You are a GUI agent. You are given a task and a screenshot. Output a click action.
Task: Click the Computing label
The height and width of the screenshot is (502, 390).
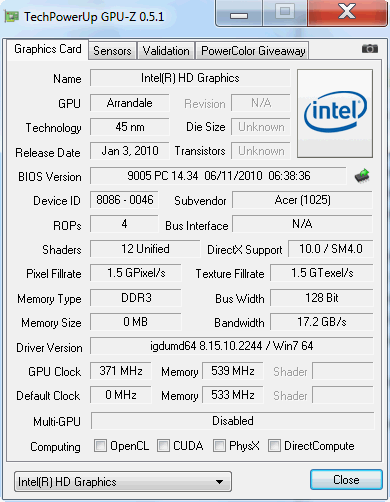(x=55, y=447)
